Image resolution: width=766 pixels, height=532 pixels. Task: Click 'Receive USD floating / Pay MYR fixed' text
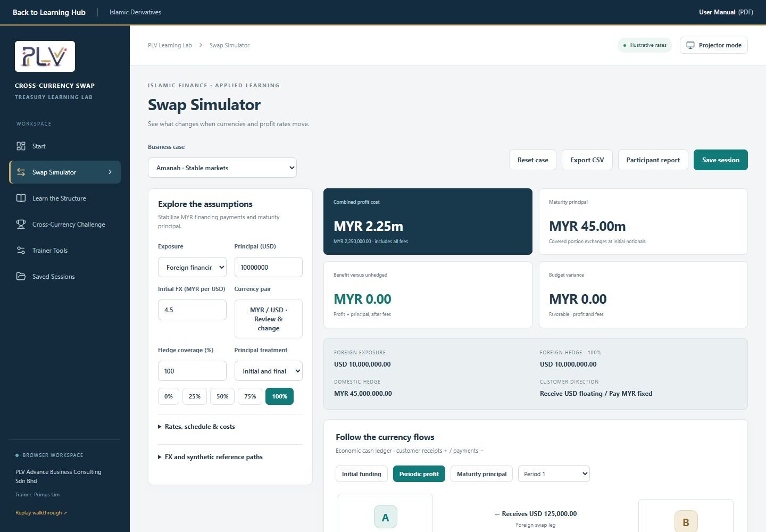point(596,394)
